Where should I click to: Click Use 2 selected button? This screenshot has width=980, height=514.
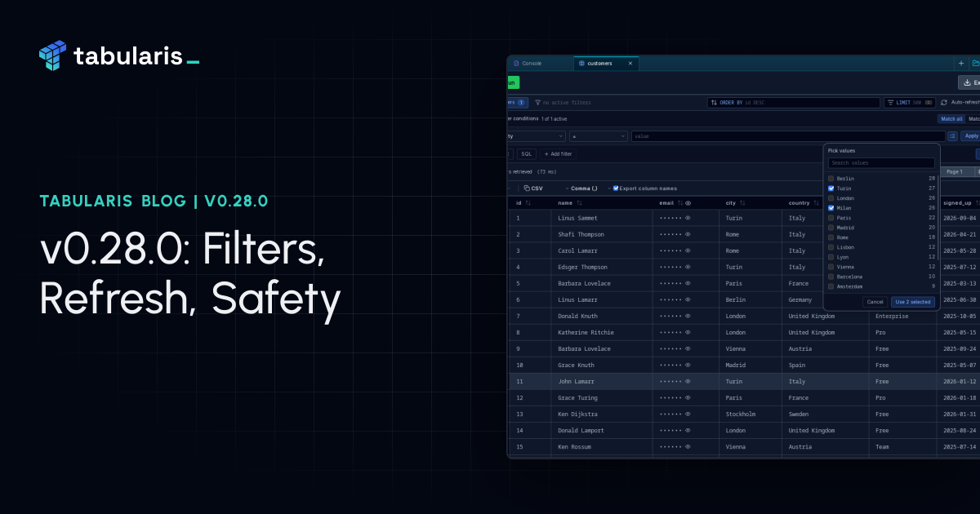click(912, 302)
